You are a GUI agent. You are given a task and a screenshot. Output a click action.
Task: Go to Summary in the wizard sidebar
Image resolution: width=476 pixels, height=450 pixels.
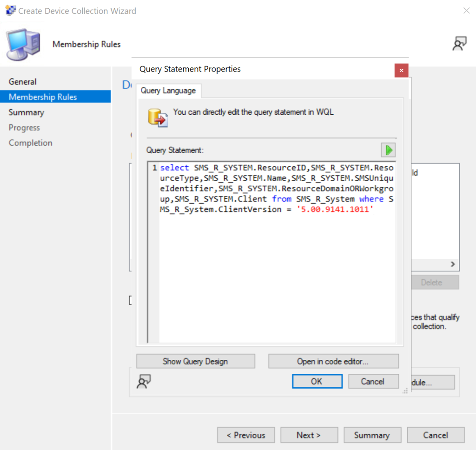point(26,112)
